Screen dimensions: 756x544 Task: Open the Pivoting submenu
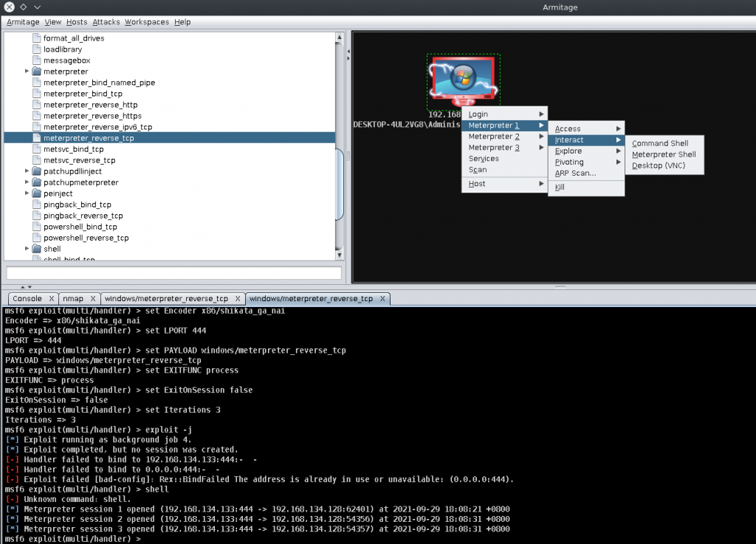pos(586,162)
